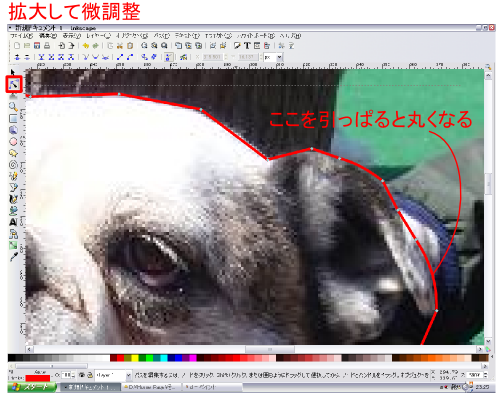The width and height of the screenshot is (500, 400).
Task: Select the Paint Bucket fill tool
Action: coord(13,210)
